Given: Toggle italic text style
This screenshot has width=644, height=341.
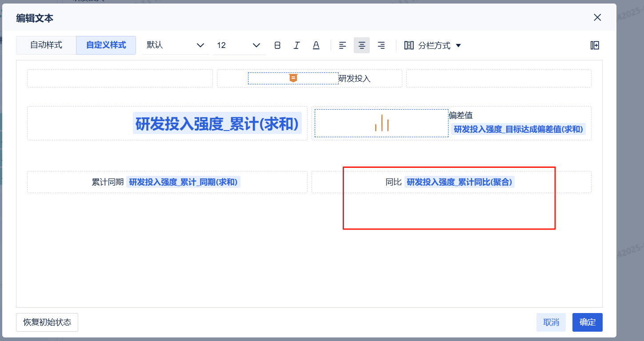Looking at the screenshot, I should click(297, 45).
